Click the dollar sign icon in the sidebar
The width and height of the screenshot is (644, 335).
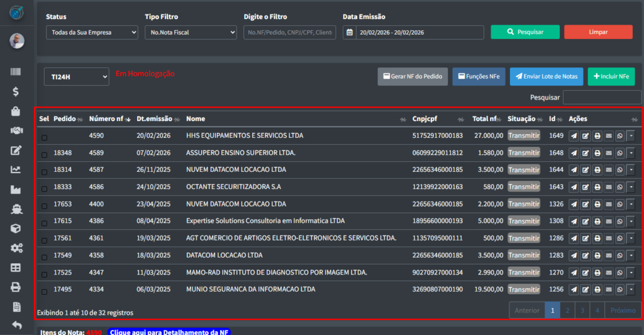16,92
